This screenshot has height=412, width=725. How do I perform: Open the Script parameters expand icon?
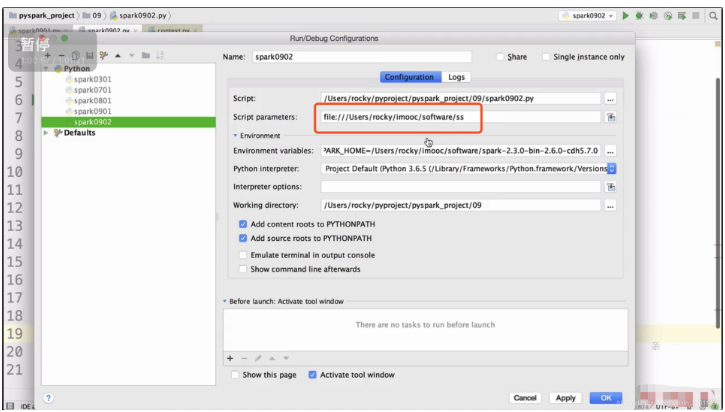point(610,117)
